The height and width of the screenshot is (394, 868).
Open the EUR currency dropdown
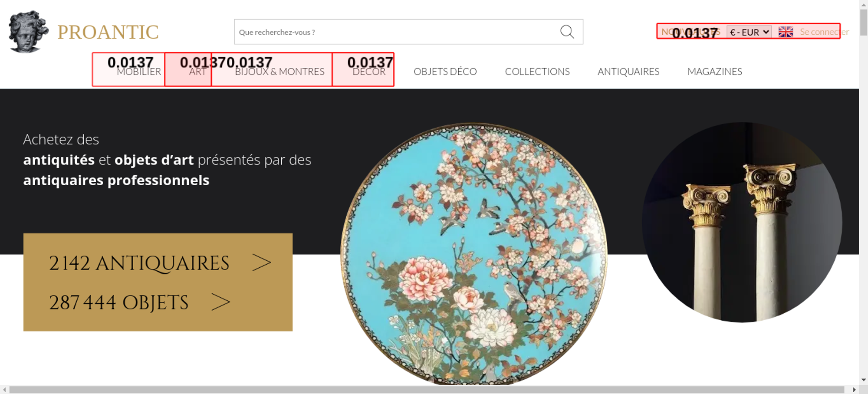(749, 32)
